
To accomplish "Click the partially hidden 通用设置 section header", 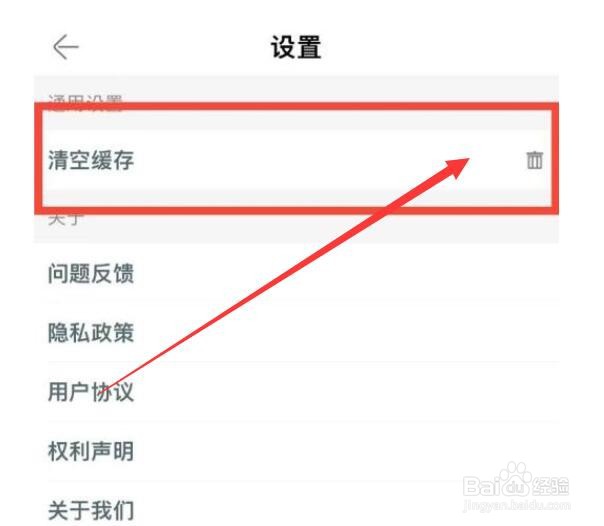I will coord(86,103).
